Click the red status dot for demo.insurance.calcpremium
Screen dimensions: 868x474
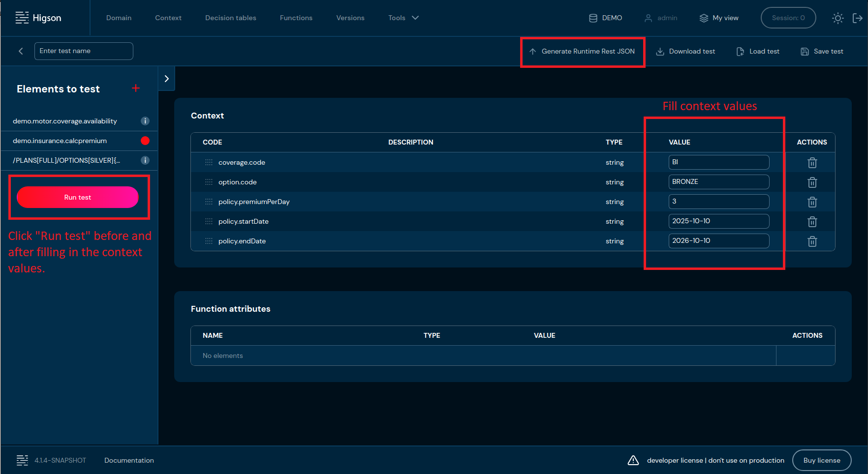(x=145, y=141)
